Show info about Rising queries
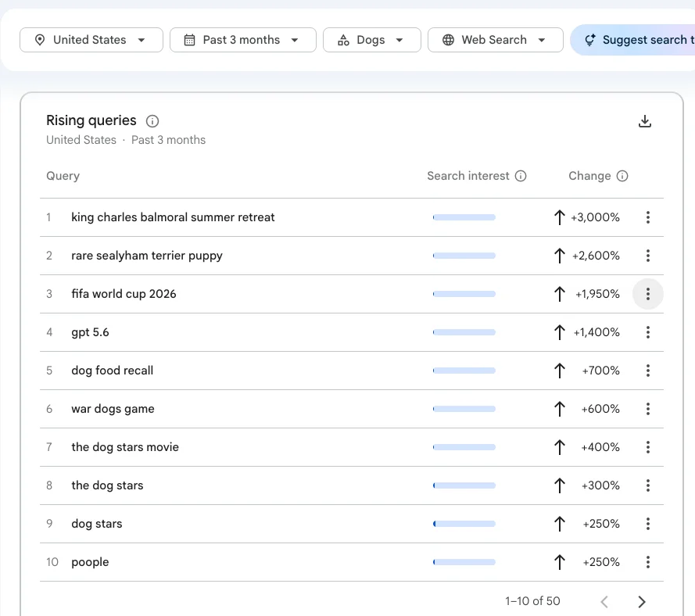The height and width of the screenshot is (616, 695). 152,121
